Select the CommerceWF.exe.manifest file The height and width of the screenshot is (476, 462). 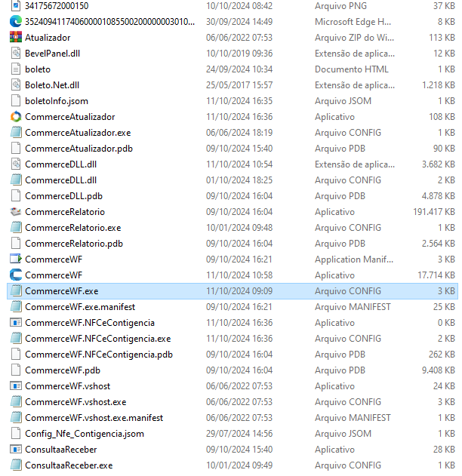[x=80, y=307]
